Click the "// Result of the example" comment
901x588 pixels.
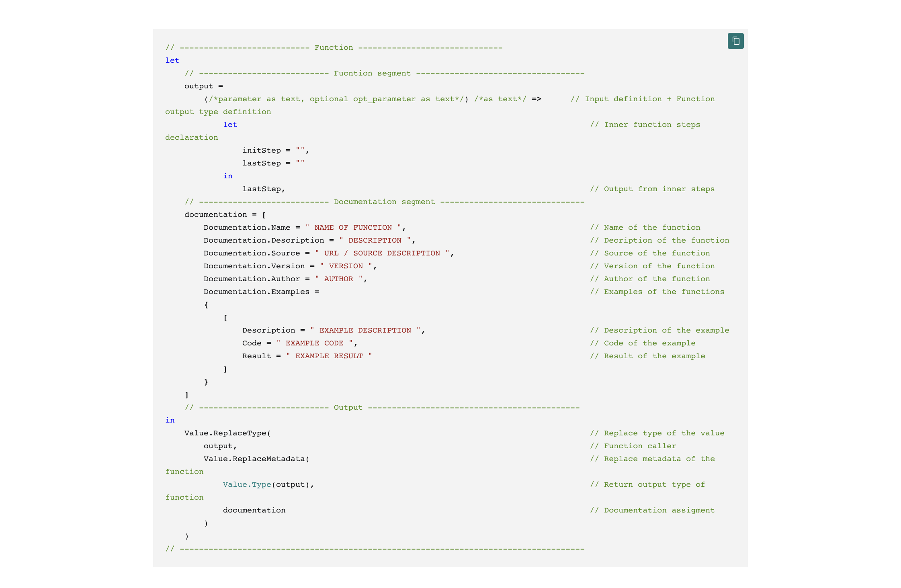click(647, 356)
